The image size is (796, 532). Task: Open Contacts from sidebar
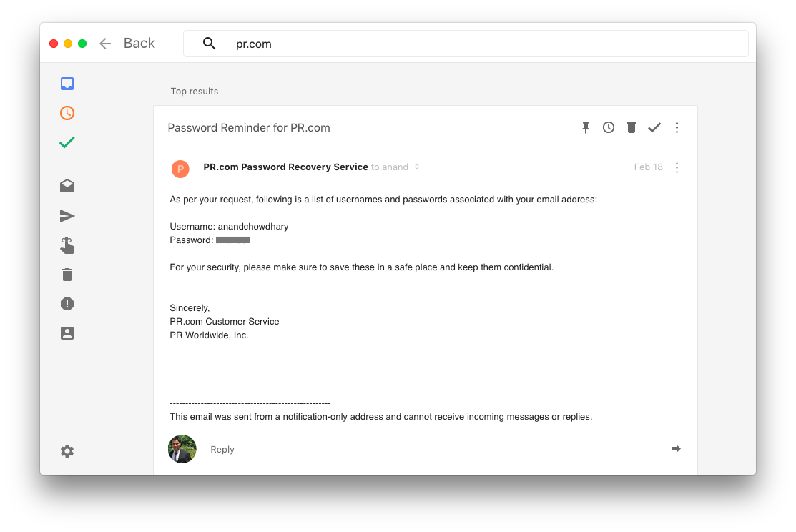67,333
